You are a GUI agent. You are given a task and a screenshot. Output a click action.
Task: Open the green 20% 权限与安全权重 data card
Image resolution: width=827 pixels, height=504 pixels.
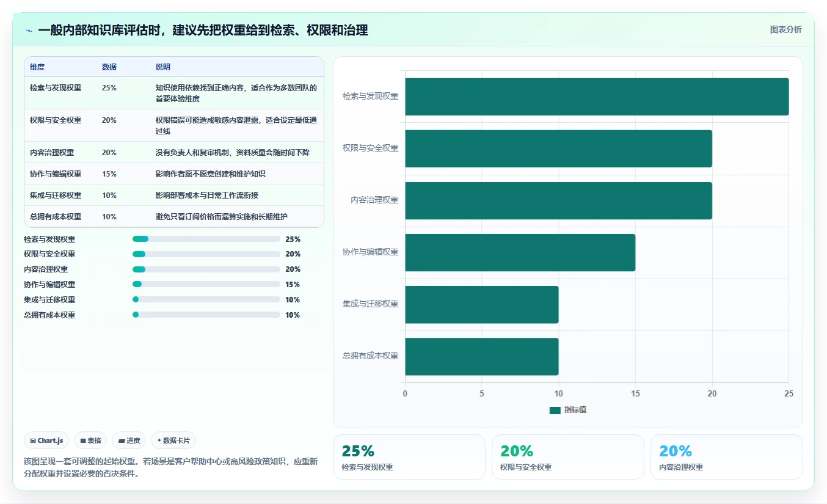tap(567, 456)
